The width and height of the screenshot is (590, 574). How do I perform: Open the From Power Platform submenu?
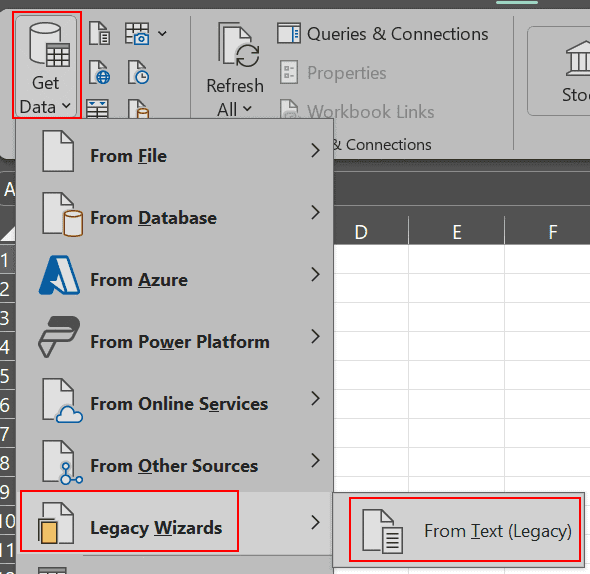tap(175, 337)
